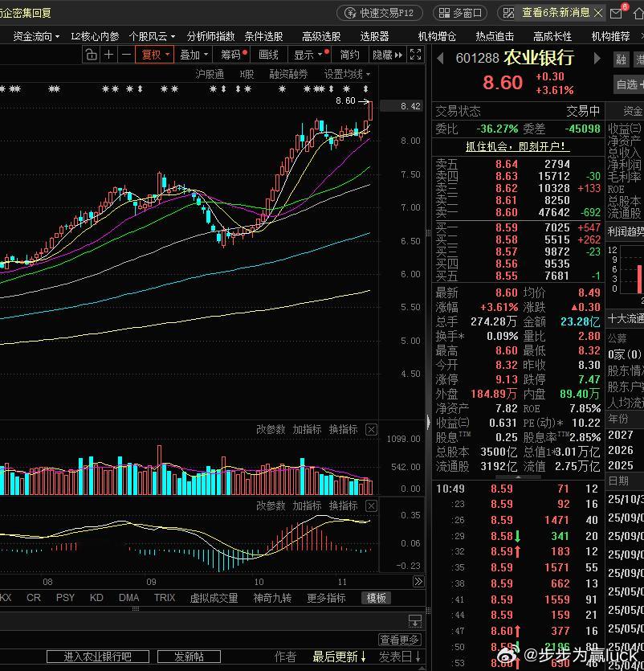Click the 融 margin tag button
The height and width of the screenshot is (671, 644).
pyautogui.click(x=621, y=59)
